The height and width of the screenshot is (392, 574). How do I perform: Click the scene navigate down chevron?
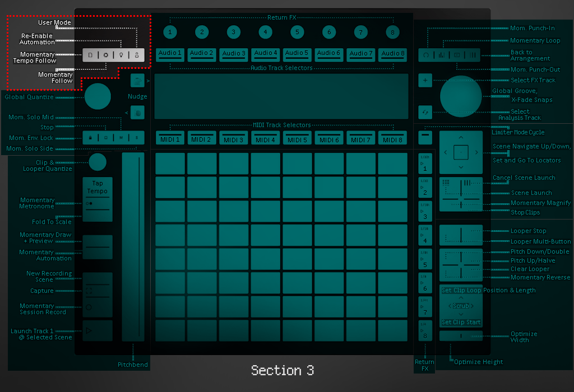[x=461, y=167]
